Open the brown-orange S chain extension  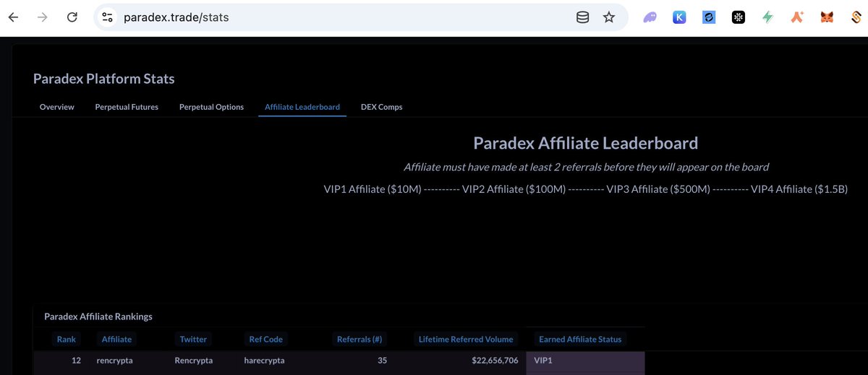(x=856, y=17)
